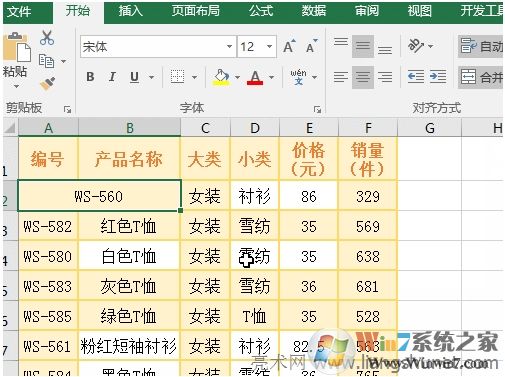This screenshot has width=505, height=377.
Task: Click cell containing 红色T恤
Action: point(129,226)
